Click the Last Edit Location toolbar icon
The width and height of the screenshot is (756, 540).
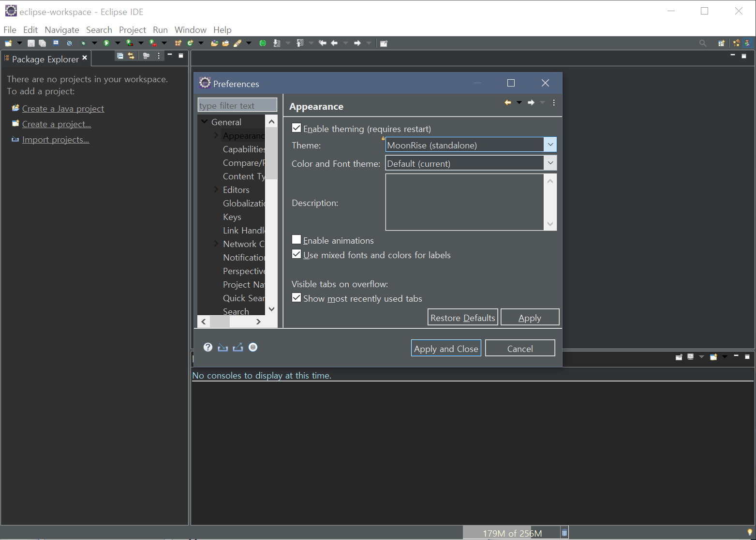tap(323, 43)
